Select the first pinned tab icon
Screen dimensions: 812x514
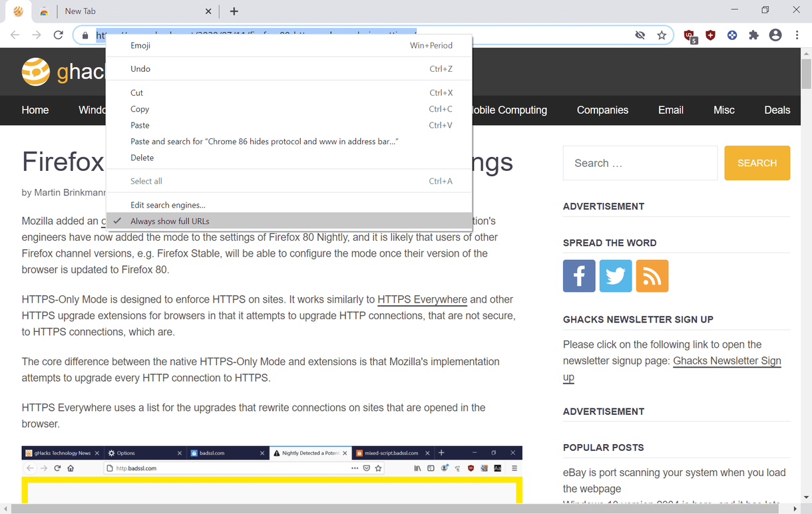click(18, 11)
